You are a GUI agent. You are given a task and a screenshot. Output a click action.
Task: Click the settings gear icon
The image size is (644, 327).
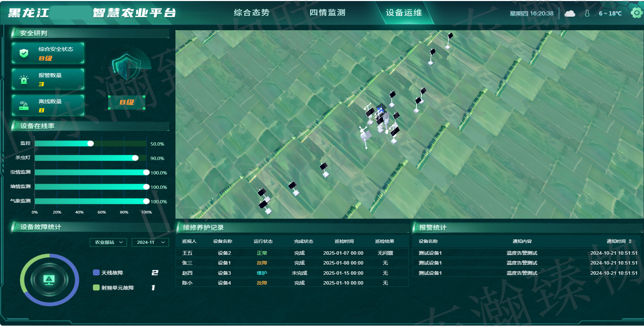tap(636, 13)
